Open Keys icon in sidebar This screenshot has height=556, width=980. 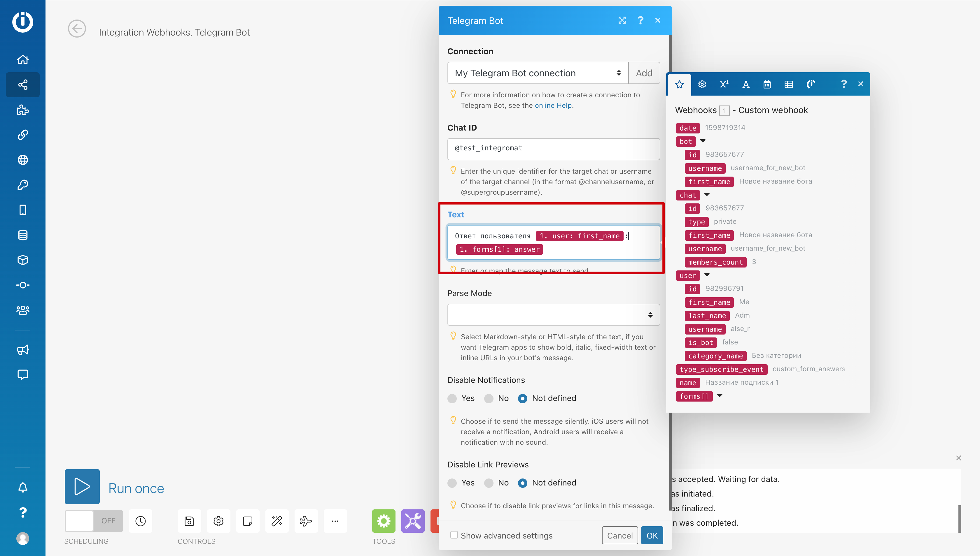point(22,185)
